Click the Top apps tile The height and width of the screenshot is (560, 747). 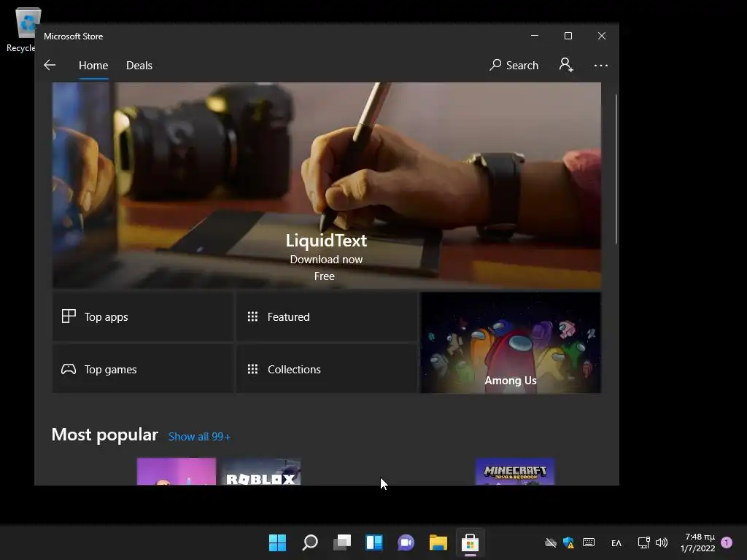point(143,316)
